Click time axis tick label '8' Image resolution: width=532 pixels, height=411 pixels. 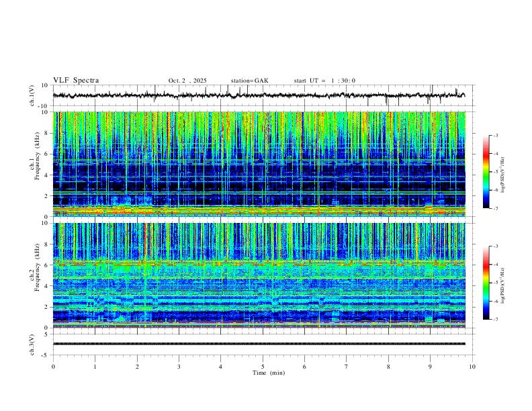pos(388,367)
